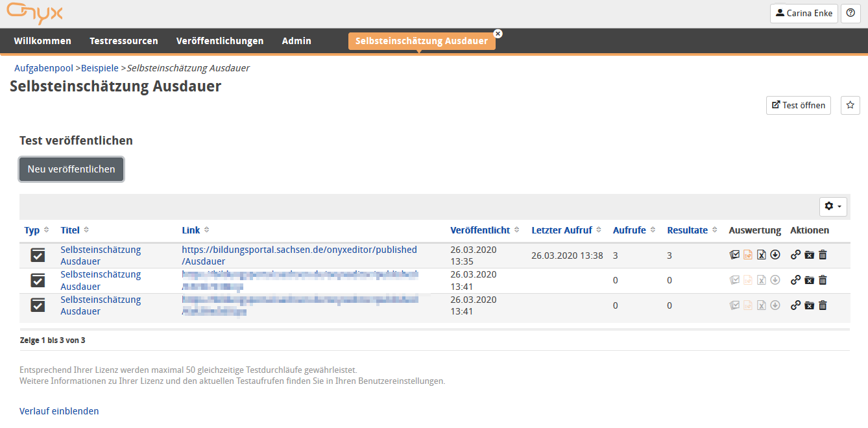Click the Neu veröffentlichen button
868x428 pixels.
pos(71,169)
